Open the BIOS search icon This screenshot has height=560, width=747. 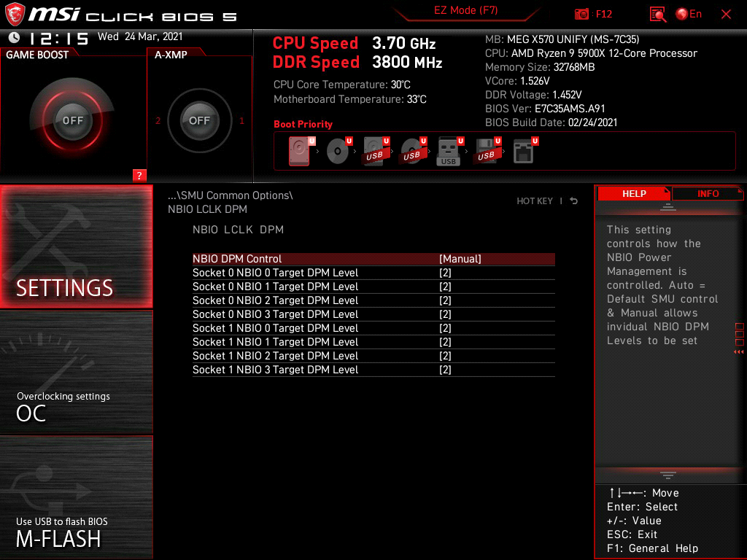coord(658,15)
